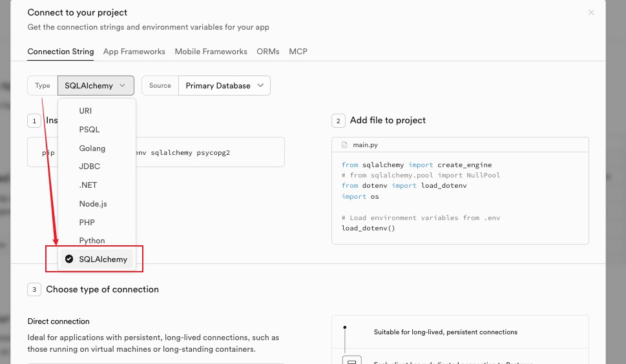Viewport: 626px width, 364px height.
Task: Click the step 3 number badge
Action: (34, 290)
